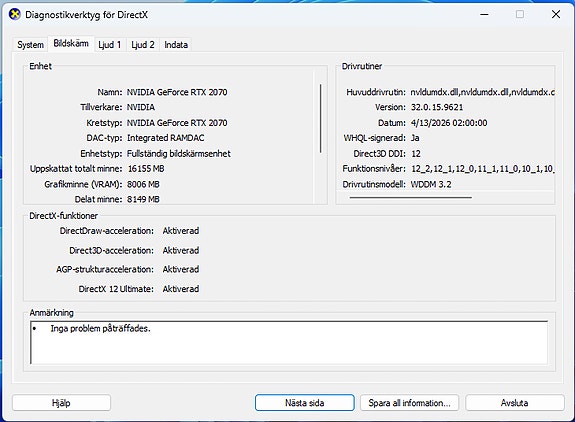Exit using the Avsluta button
575x422 pixels.
(x=514, y=403)
